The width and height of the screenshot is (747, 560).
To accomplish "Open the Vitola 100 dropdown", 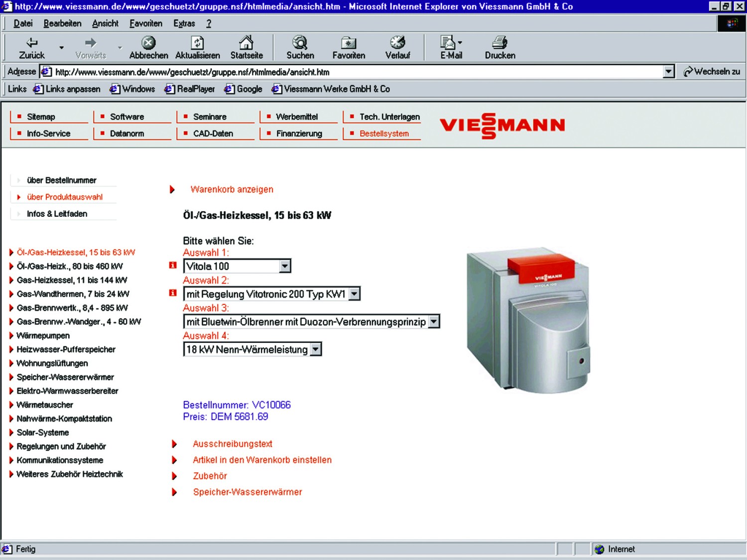I will click(285, 266).
